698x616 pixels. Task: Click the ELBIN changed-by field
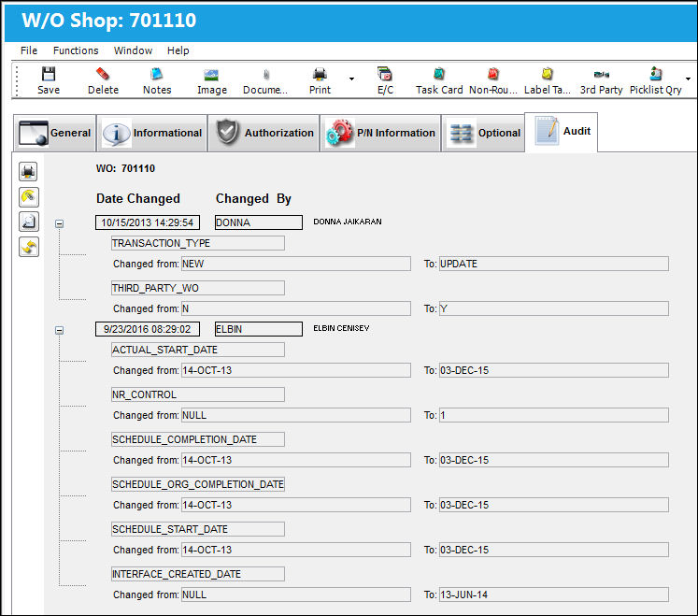click(x=259, y=329)
